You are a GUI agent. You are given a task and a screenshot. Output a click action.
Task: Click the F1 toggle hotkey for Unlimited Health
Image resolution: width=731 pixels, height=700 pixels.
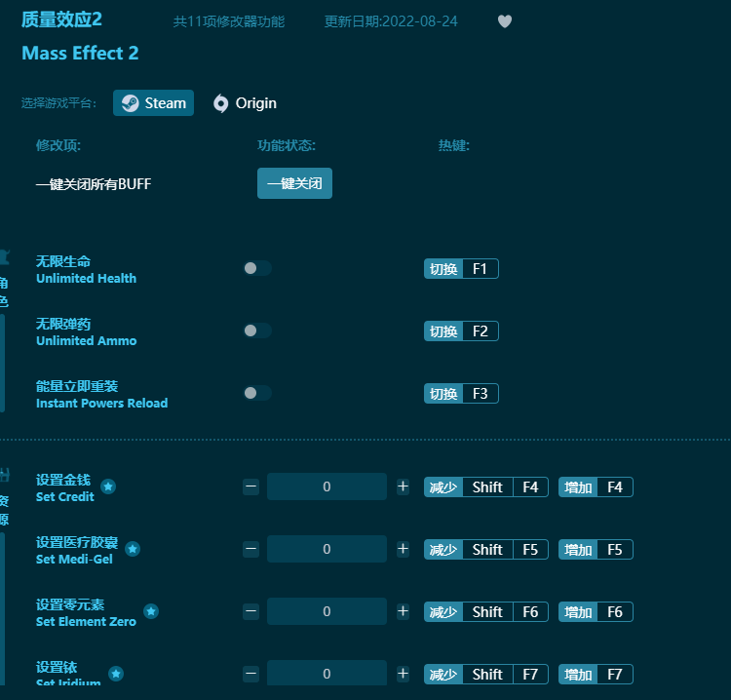461,269
